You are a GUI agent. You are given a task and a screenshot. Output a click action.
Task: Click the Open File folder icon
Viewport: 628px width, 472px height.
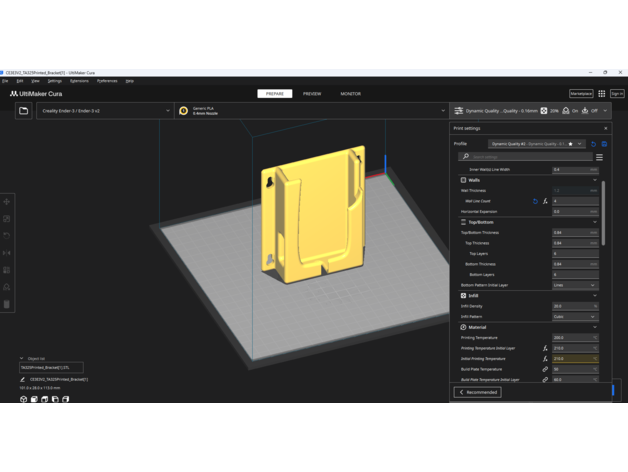24,111
